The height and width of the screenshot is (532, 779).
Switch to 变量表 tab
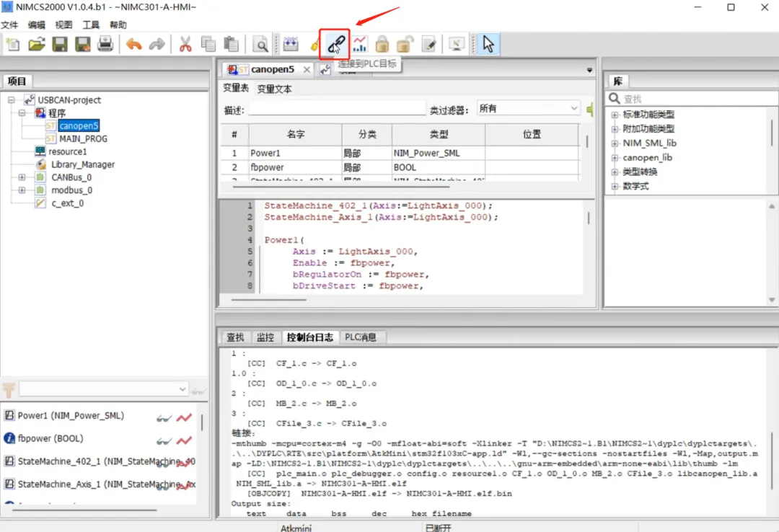click(235, 88)
